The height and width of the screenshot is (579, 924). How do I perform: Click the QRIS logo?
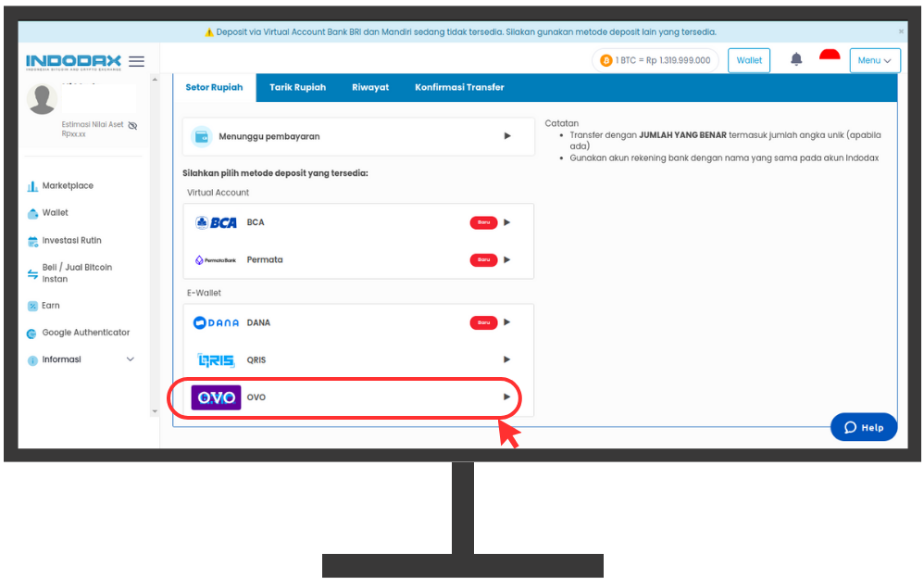(x=217, y=359)
